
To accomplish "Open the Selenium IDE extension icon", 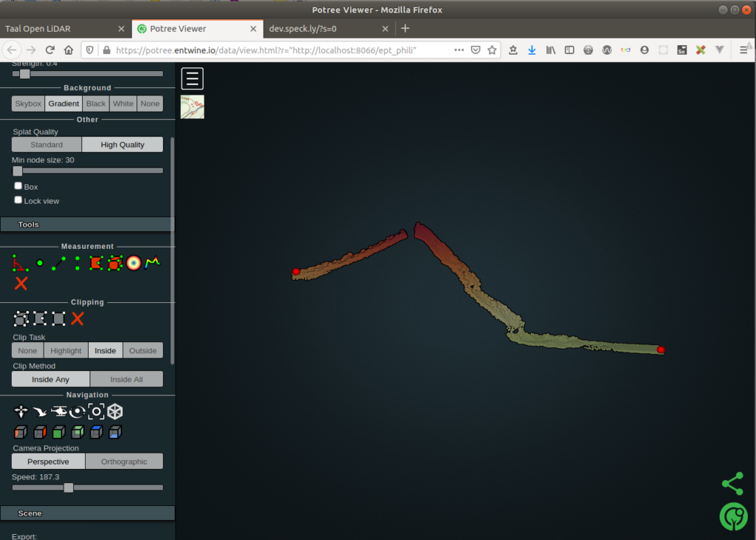I will [x=681, y=50].
